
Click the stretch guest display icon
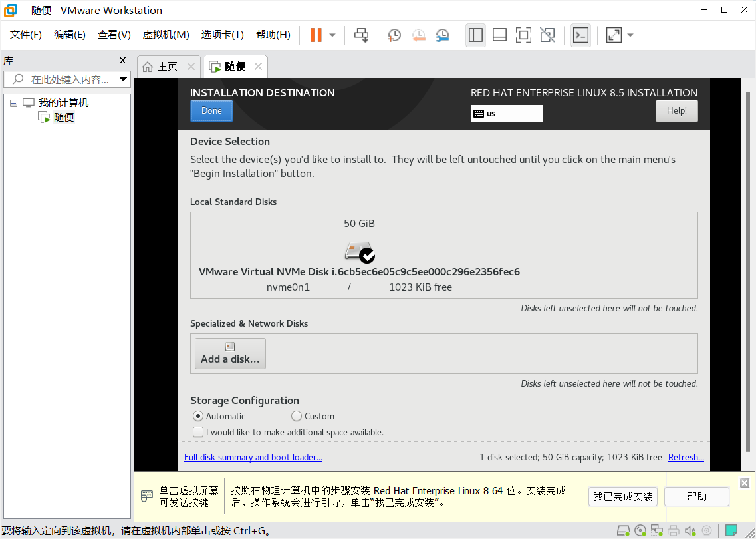click(x=614, y=35)
